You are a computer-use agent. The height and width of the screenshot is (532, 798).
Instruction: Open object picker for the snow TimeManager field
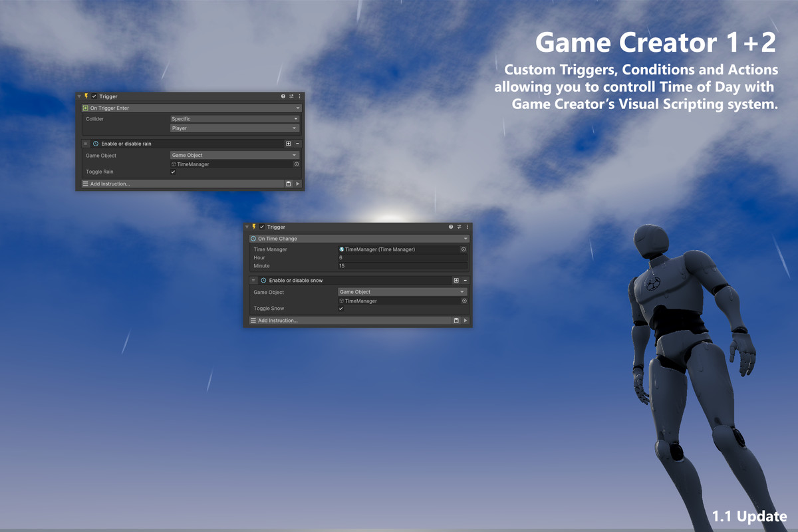point(464,301)
